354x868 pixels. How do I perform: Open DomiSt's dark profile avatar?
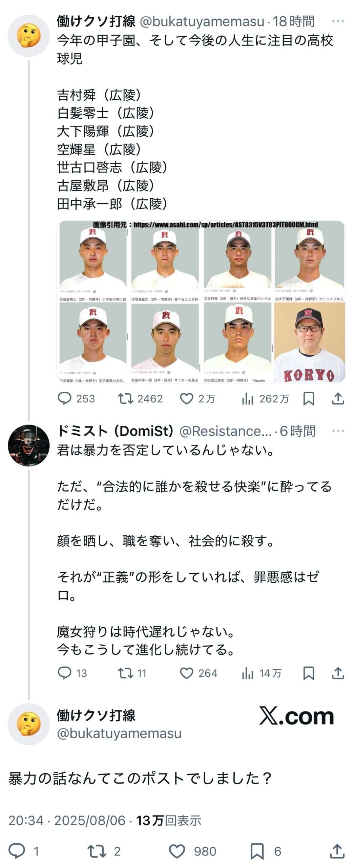pyautogui.click(x=29, y=445)
